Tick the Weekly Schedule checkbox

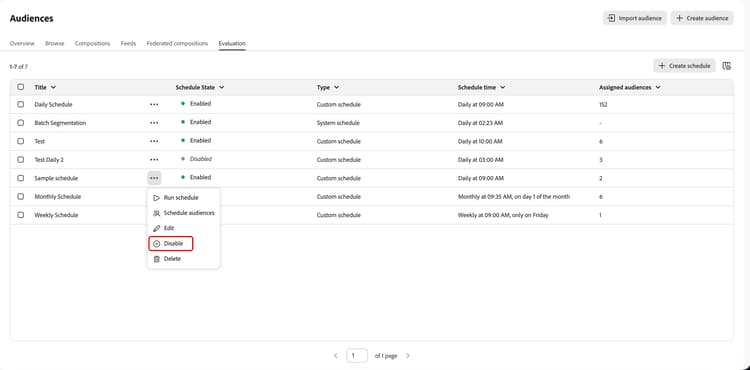(x=21, y=215)
